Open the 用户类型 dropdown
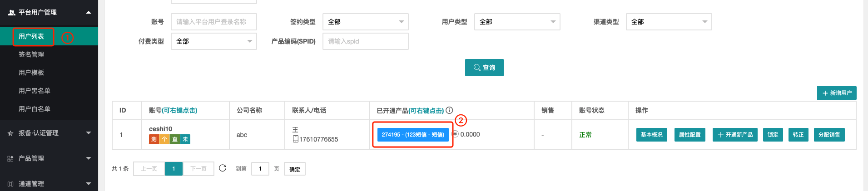Viewport: 868px width, 191px height. click(x=517, y=22)
